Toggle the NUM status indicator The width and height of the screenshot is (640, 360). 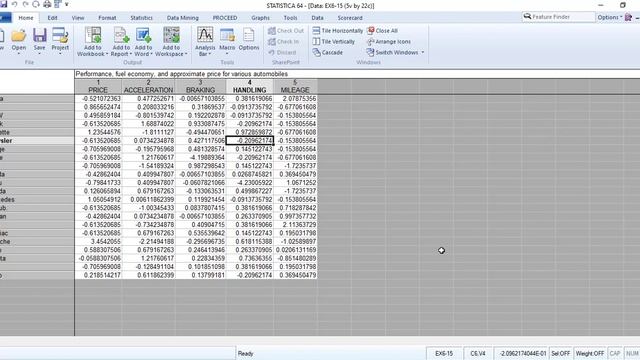[632, 353]
